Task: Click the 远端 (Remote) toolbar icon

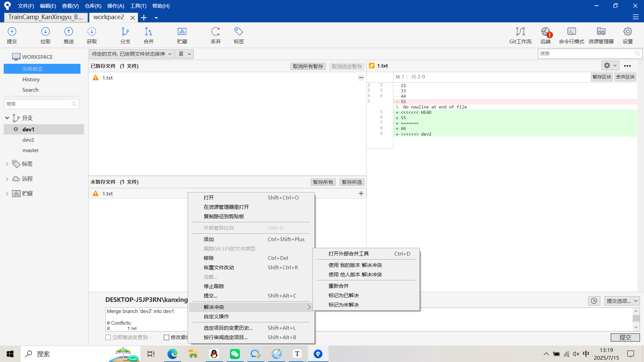Action: [545, 35]
